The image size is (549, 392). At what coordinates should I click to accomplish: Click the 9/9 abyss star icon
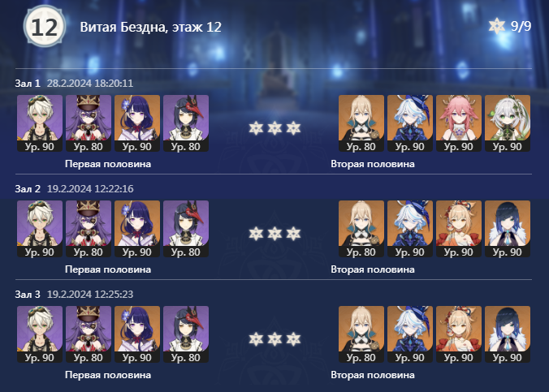click(x=497, y=26)
